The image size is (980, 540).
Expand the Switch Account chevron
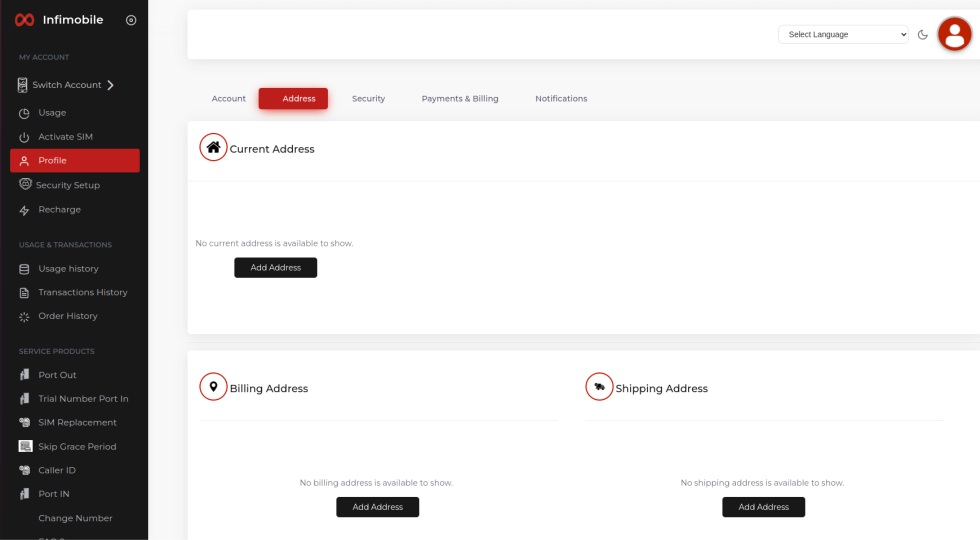coord(110,85)
